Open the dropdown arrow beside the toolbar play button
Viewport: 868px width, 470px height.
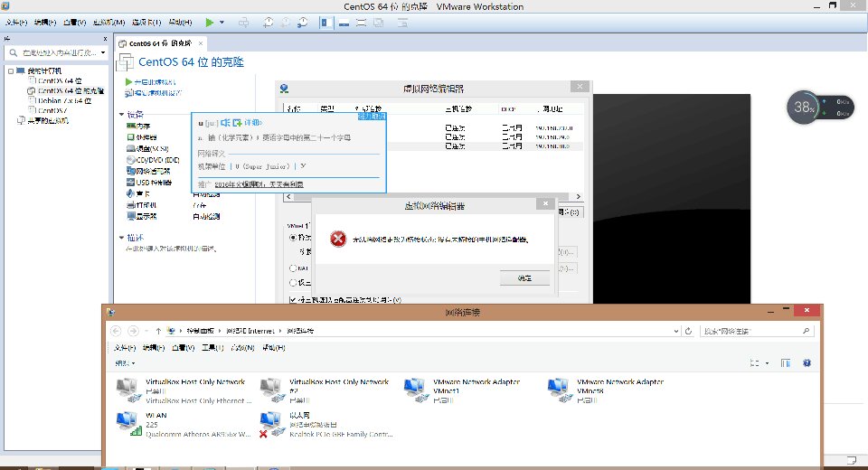[x=222, y=23]
